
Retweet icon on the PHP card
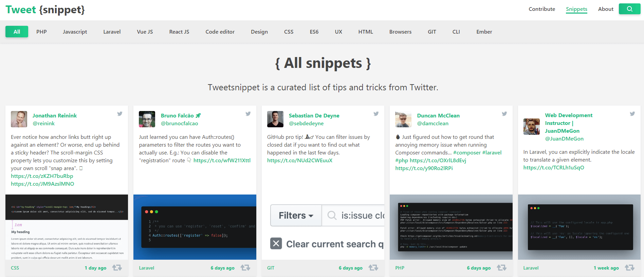pyautogui.click(x=502, y=267)
